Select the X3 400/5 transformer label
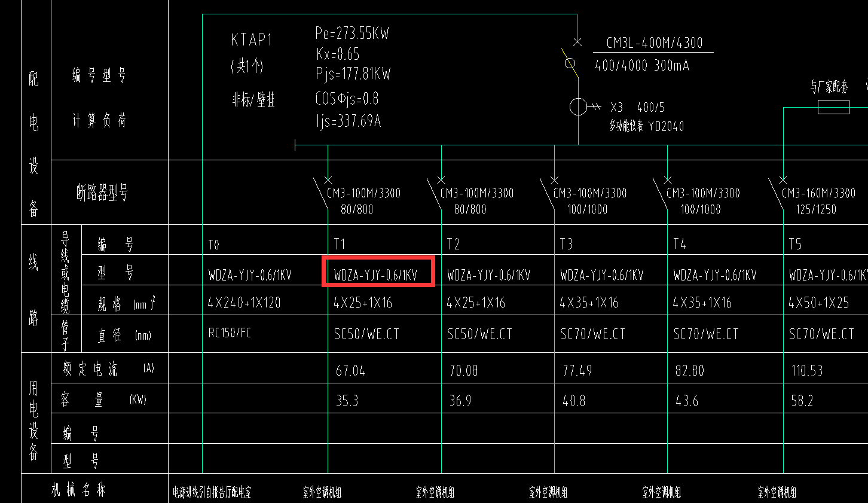 point(637,108)
